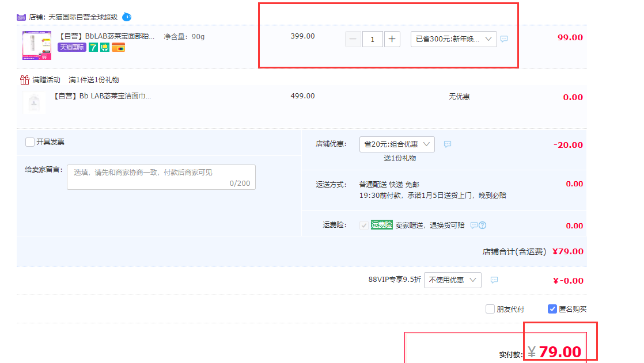Open the 已省300元 product discount dropdown

453,39
